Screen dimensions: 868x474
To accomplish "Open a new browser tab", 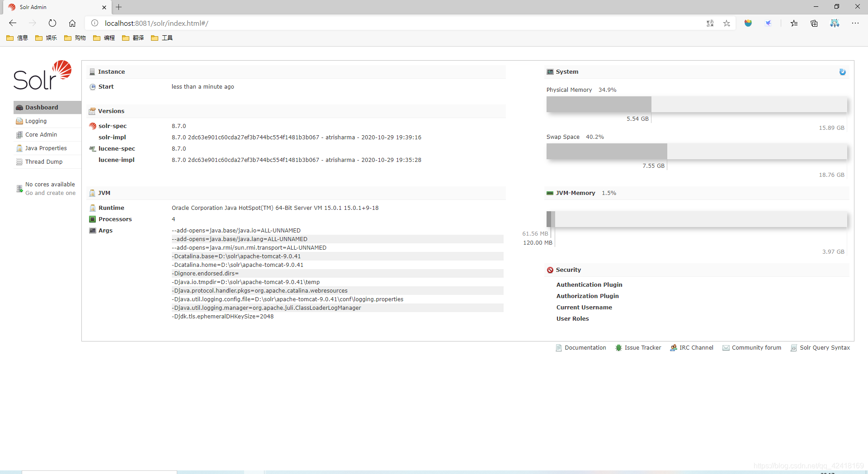I will (x=118, y=7).
